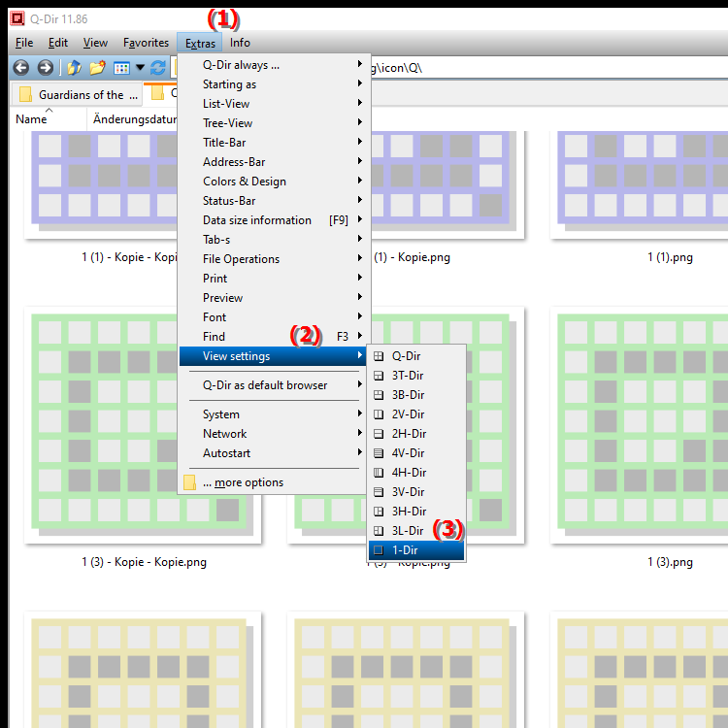Click the more options entry

tap(274, 482)
